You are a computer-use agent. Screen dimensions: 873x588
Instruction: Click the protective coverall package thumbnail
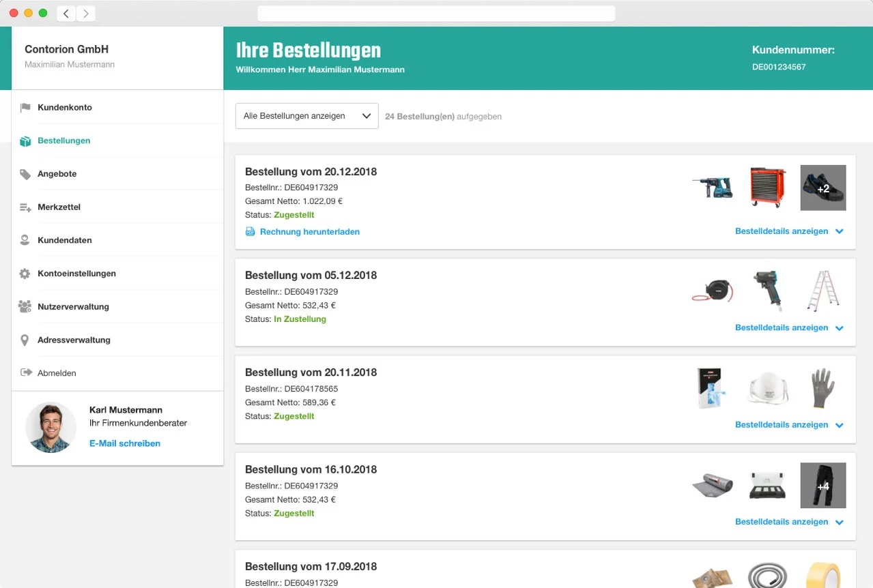coord(711,388)
